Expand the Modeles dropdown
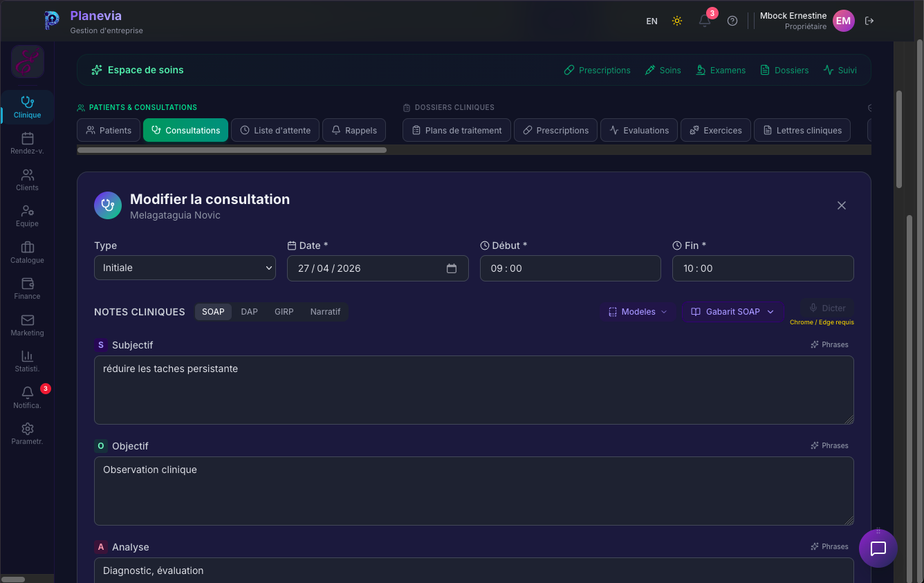The width and height of the screenshot is (924, 583). [x=638, y=312]
